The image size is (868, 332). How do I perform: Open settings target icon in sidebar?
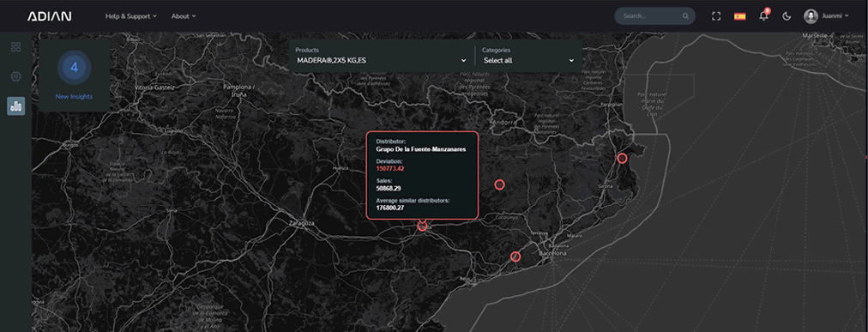coord(16,76)
